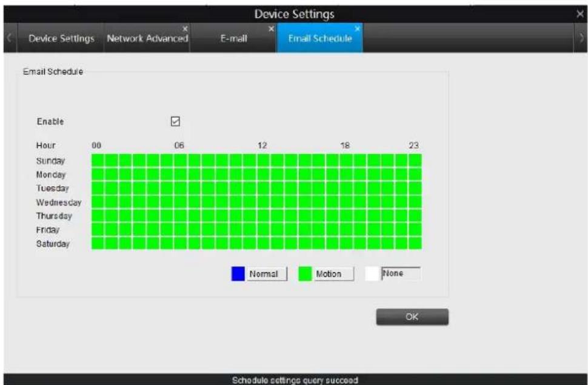The width and height of the screenshot is (588, 385).
Task: Click Monday's hour 06 schedule cell
Action: (x=181, y=174)
